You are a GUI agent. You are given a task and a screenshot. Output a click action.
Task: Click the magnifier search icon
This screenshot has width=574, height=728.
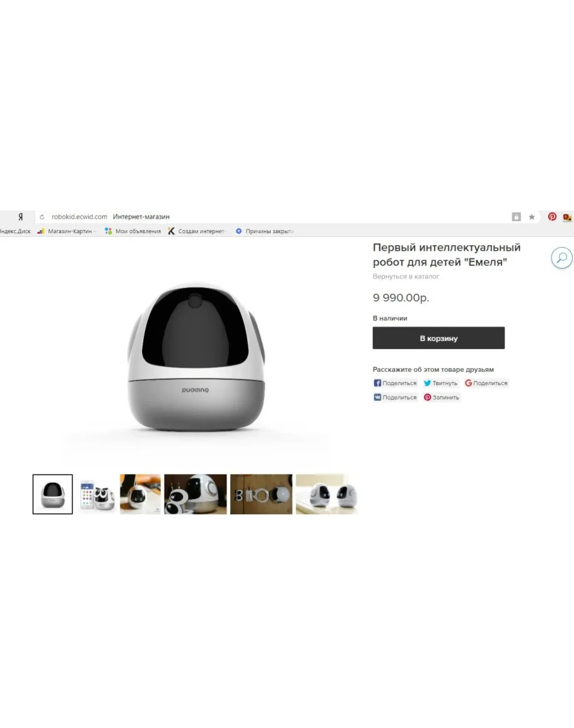tap(561, 258)
